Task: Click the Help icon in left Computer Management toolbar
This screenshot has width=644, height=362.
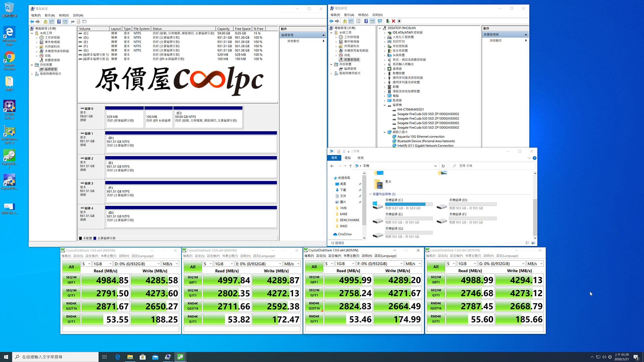Action: 59,21
